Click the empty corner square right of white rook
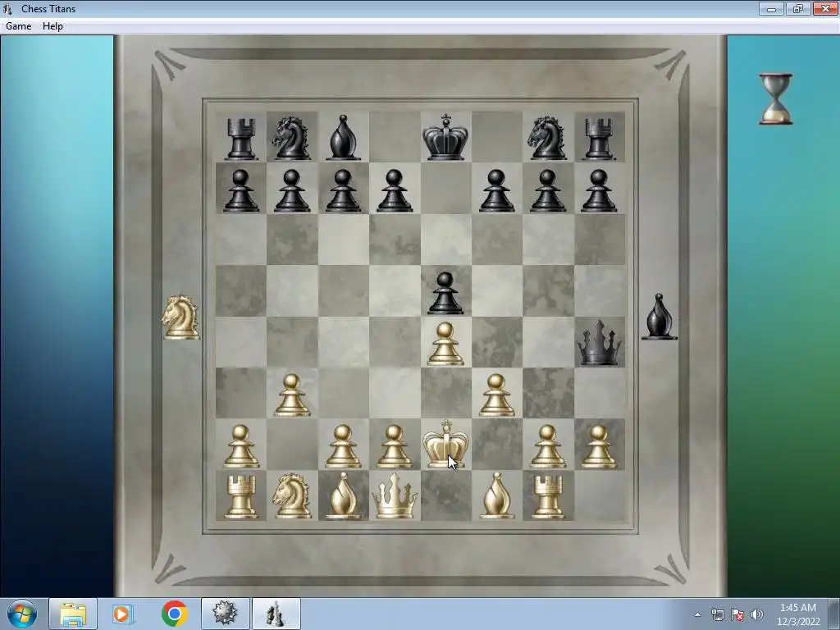This screenshot has height=630, width=840. coord(600,495)
